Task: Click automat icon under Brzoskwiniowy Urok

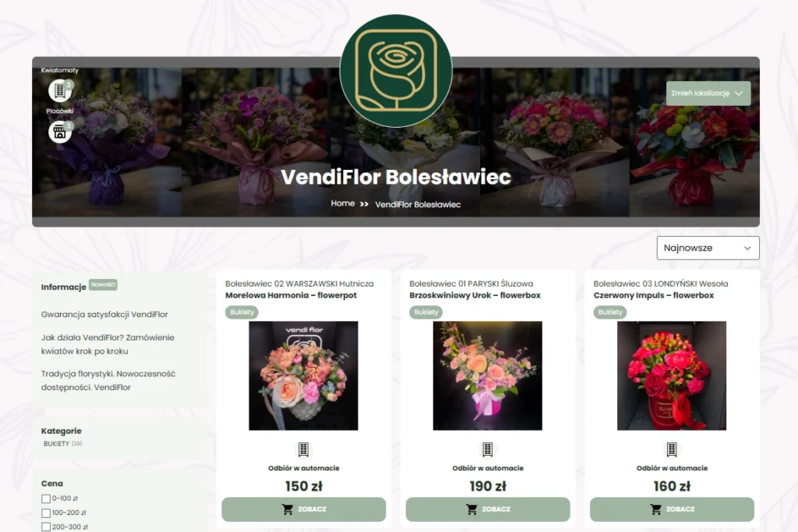Action: 488,449
